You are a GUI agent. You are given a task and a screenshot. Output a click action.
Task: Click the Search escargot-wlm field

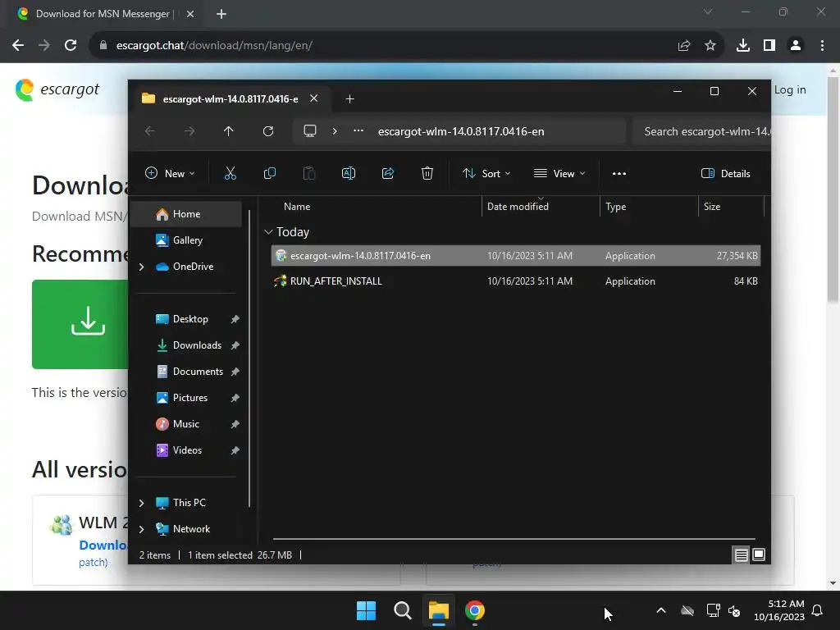coord(701,132)
